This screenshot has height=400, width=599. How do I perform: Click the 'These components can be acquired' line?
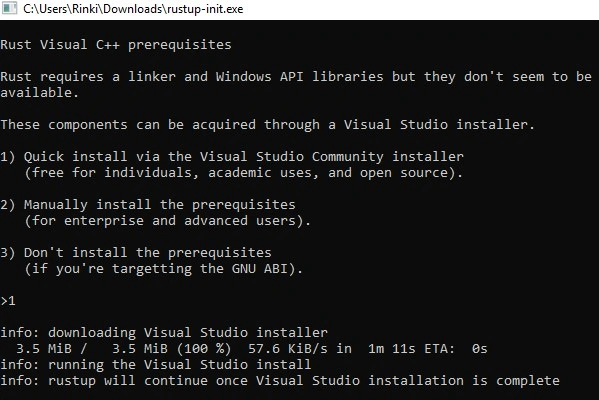[x=267, y=125]
